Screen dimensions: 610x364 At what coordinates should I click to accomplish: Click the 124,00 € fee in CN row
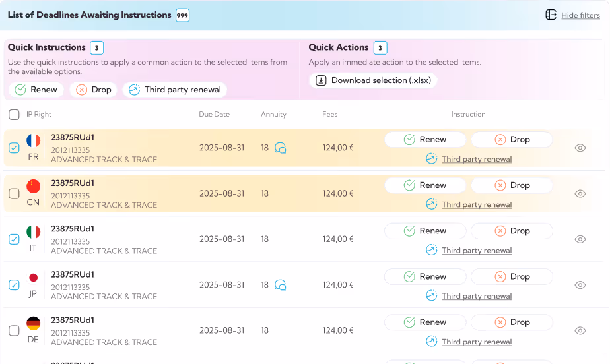tap(338, 193)
